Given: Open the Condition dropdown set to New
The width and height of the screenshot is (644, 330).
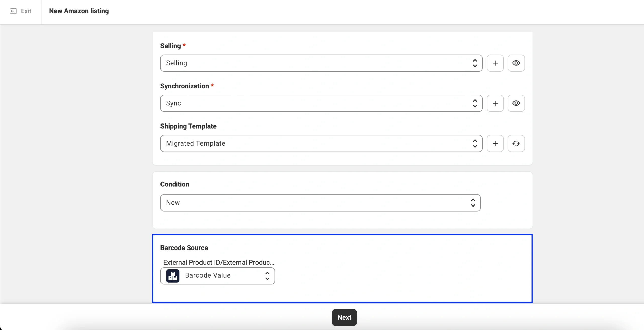Looking at the screenshot, I should [320, 203].
